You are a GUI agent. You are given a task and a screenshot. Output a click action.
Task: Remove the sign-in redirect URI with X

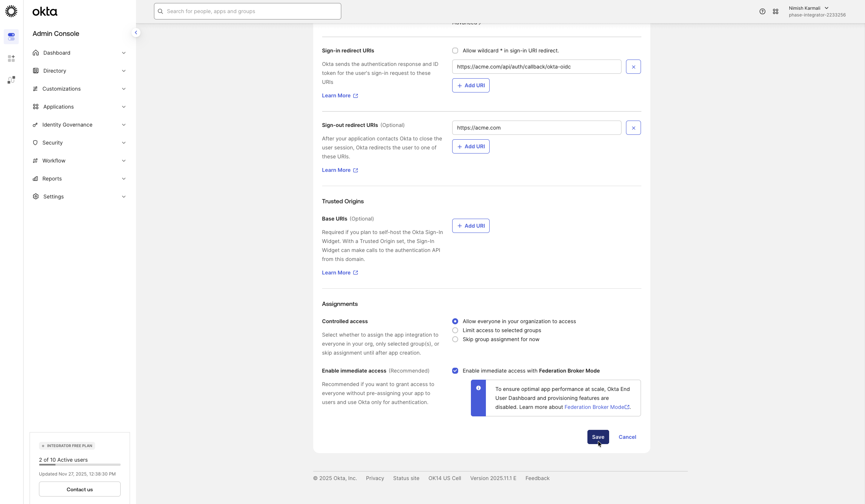pos(633,67)
